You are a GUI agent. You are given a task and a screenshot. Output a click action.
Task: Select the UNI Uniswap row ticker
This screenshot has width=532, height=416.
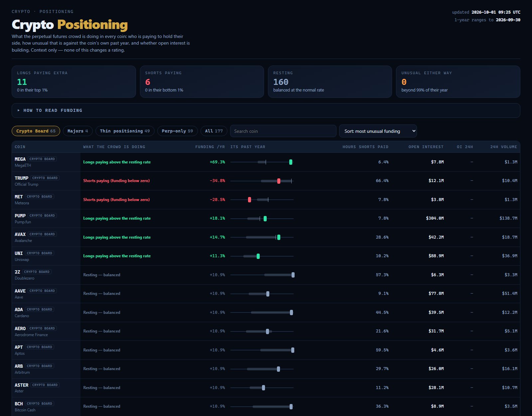(19, 253)
